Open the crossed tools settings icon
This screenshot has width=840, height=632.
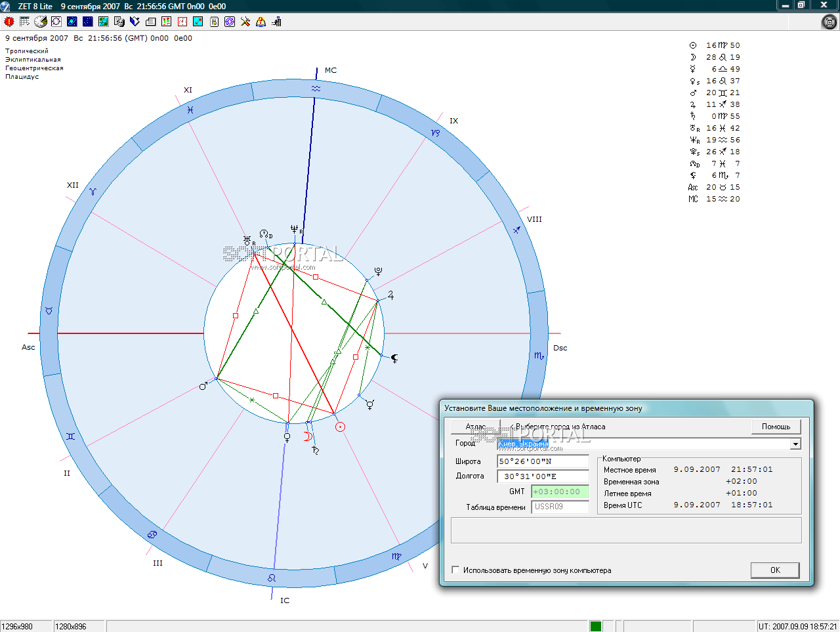[x=245, y=22]
